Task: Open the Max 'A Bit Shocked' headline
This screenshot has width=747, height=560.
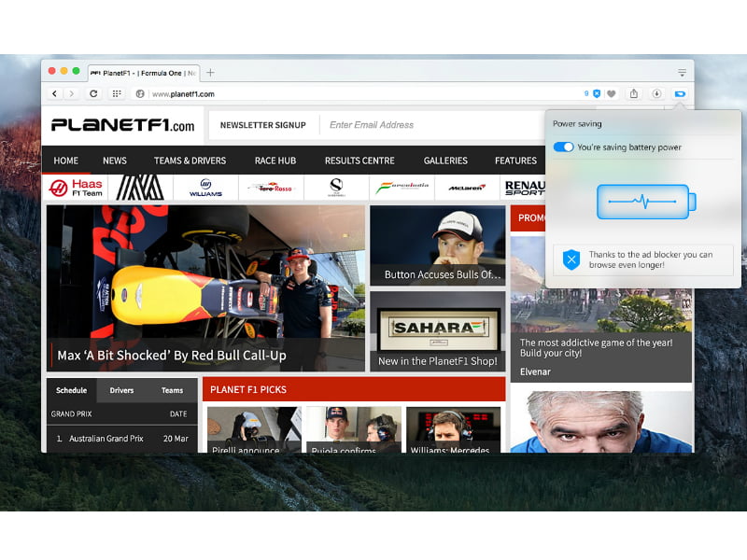Action: tap(172, 356)
